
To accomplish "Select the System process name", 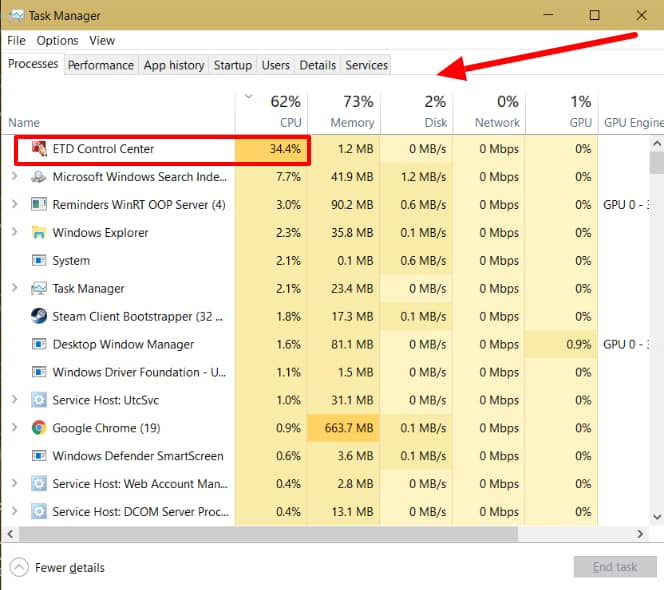I will [x=71, y=260].
